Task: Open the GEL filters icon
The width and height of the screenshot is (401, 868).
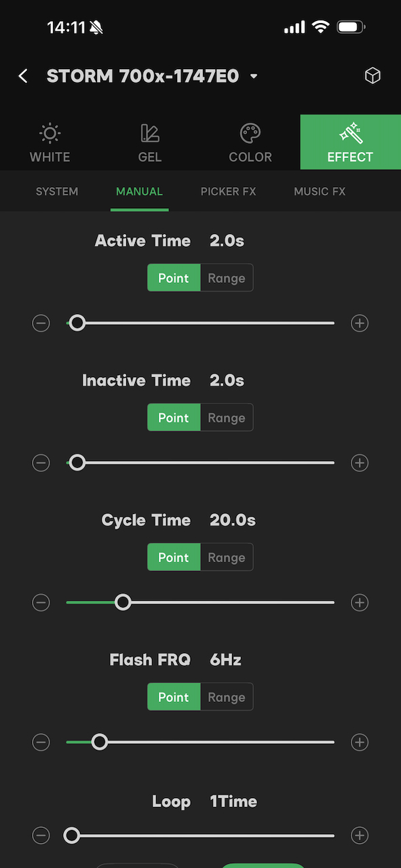Action: point(149,134)
